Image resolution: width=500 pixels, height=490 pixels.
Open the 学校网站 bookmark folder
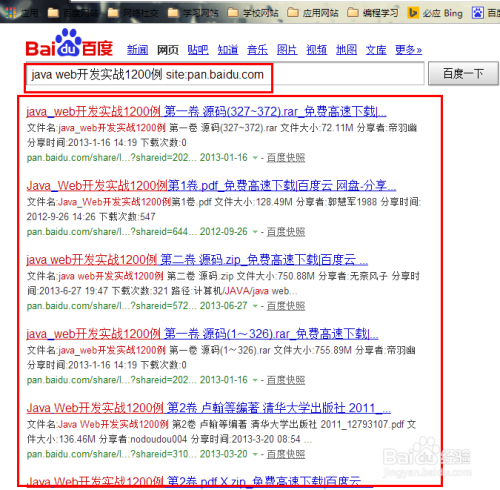pyautogui.click(x=253, y=13)
